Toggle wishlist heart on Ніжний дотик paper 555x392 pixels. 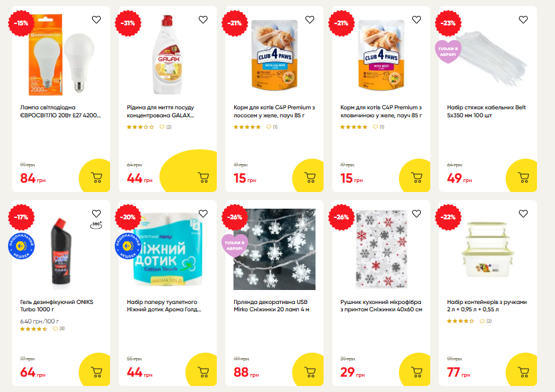203,214
